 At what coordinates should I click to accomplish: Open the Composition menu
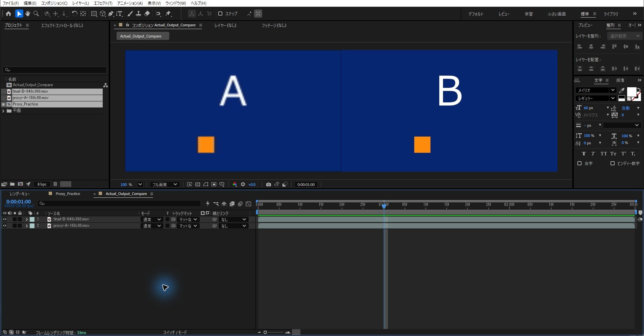[54, 3]
